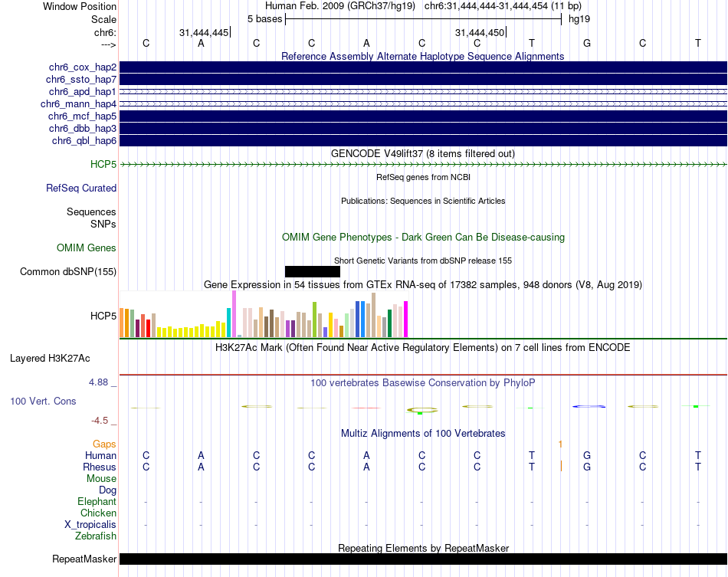The height and width of the screenshot is (577, 728).
Task: Click the orange Gaps label
Action: (104, 444)
